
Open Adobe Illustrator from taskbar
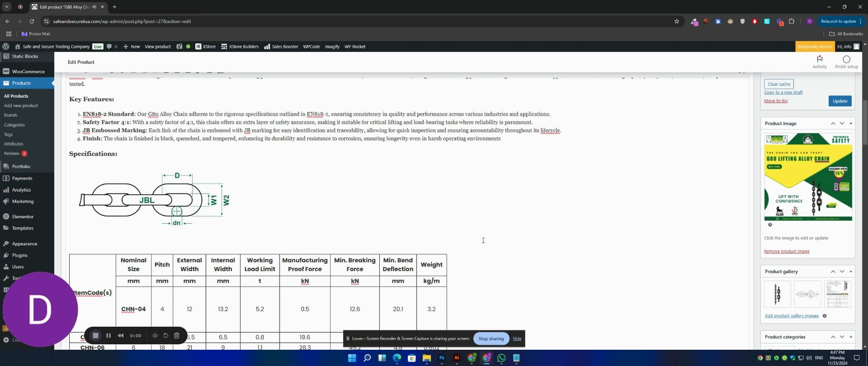click(456, 358)
